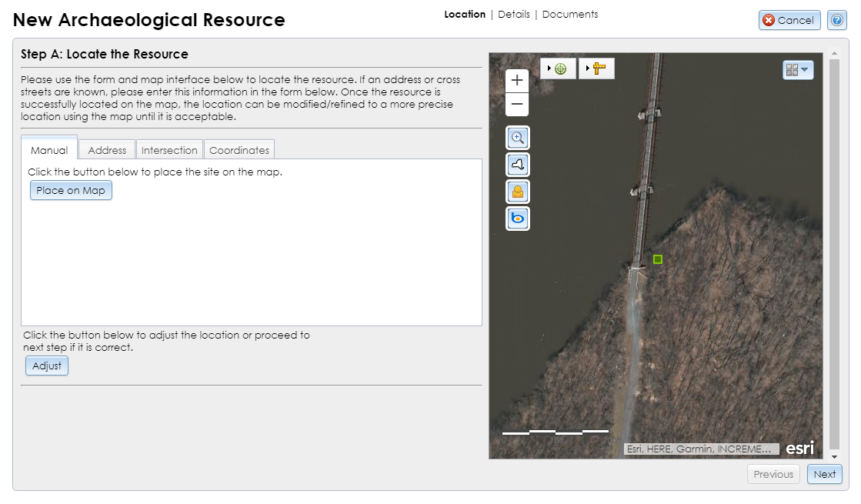Zoom to New York State extent icon

[517, 164]
